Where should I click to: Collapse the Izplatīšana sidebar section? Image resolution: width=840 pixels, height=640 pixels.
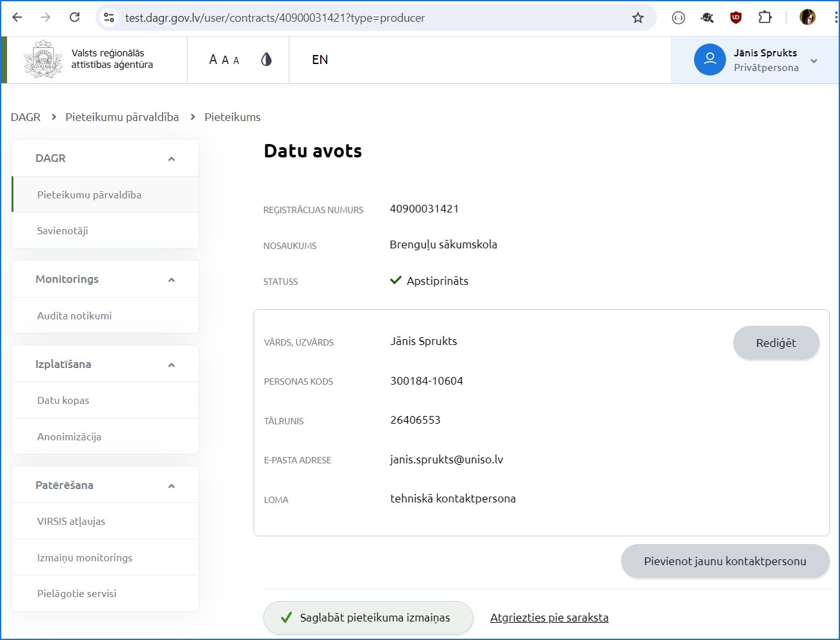(x=171, y=365)
